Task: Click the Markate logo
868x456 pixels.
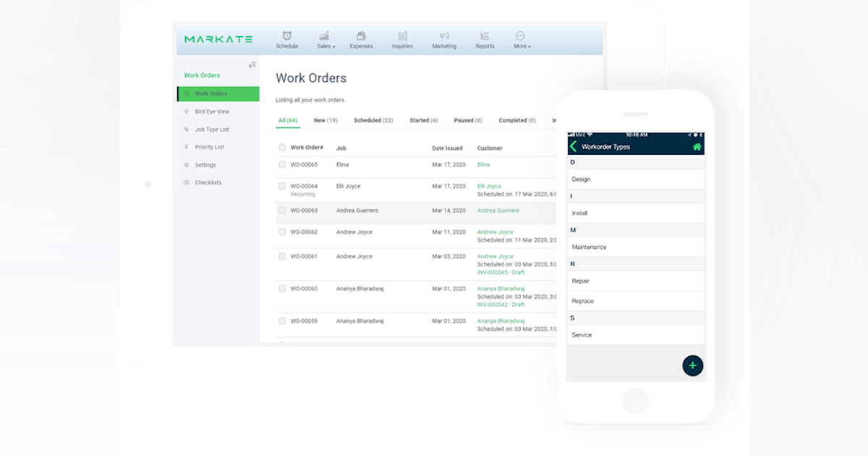Action: click(x=218, y=39)
